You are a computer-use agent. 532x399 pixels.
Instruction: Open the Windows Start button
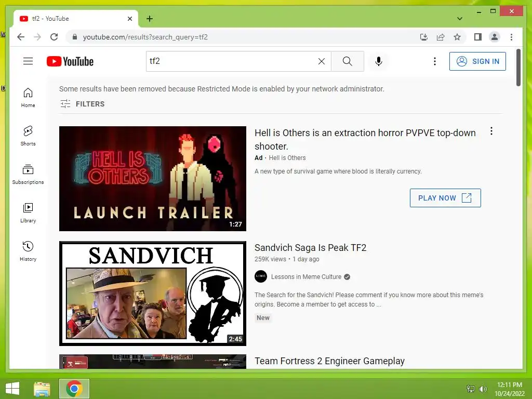pyautogui.click(x=12, y=389)
